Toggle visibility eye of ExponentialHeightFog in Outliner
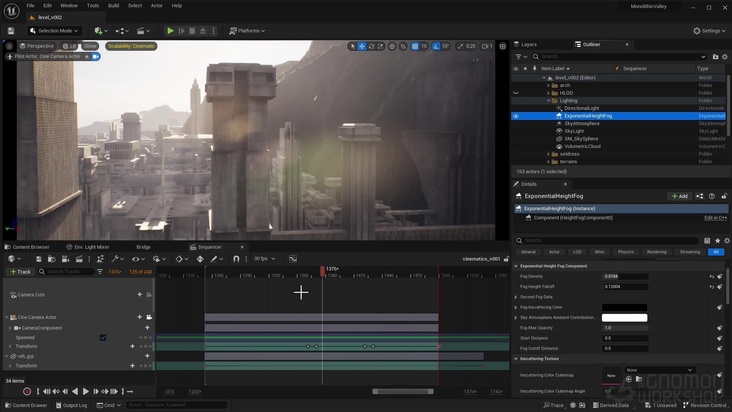Screen dimensions: 732x412 (515, 116)
